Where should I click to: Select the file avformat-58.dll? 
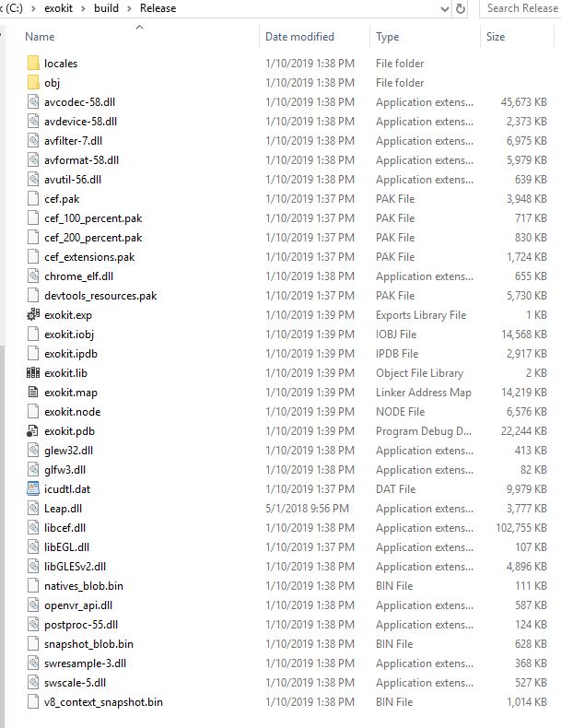[x=82, y=160]
